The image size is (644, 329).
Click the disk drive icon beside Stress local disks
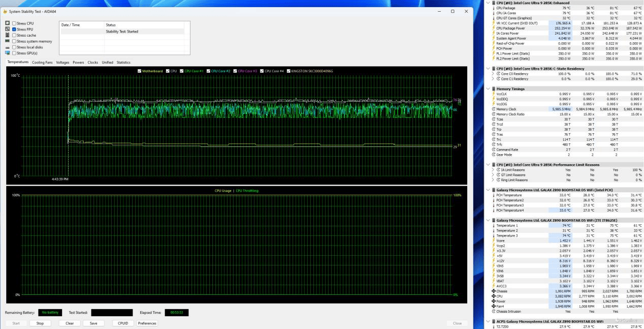(x=7, y=47)
